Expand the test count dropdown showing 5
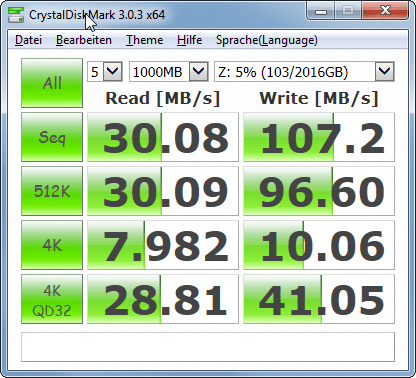The image size is (416, 378). (113, 71)
